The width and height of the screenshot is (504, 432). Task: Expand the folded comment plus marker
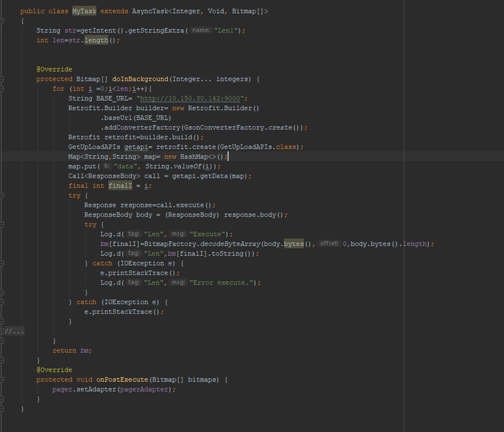2,331
